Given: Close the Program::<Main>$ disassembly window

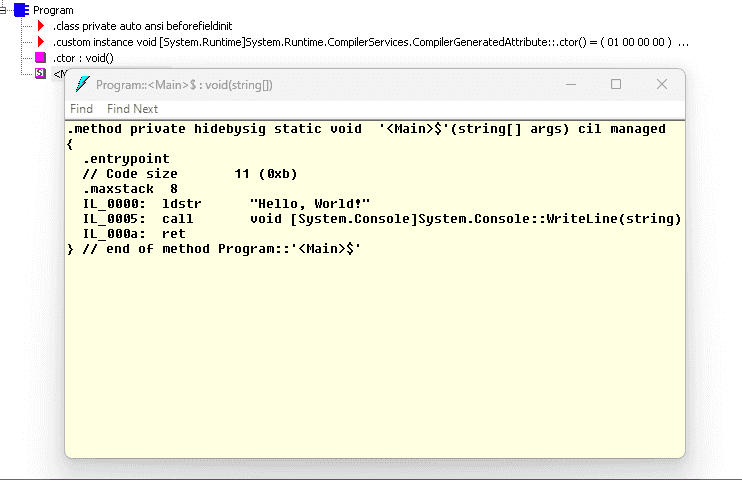Looking at the screenshot, I should point(662,84).
